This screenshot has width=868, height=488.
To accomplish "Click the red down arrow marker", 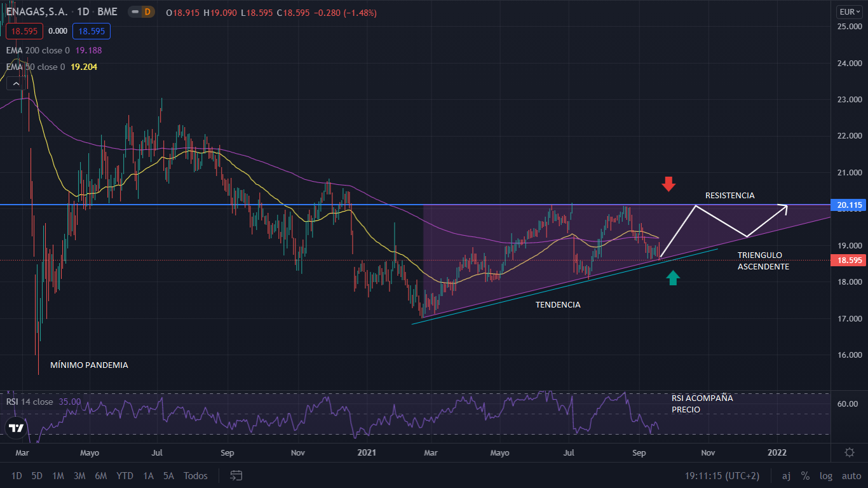I will pos(668,184).
